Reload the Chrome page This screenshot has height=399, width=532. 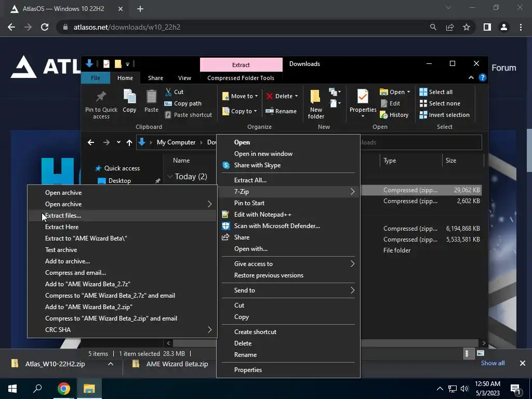[x=45, y=27]
